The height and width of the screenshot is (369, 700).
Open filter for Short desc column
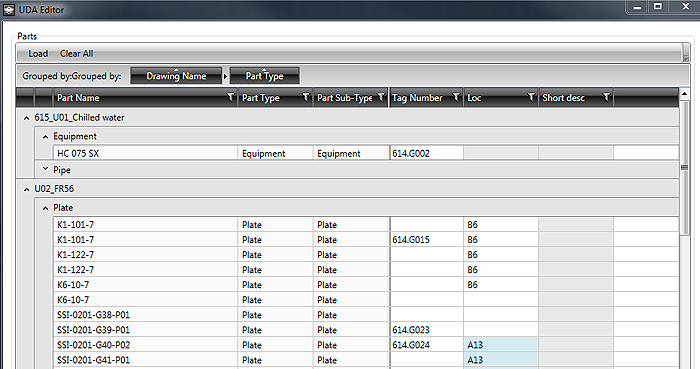click(606, 97)
